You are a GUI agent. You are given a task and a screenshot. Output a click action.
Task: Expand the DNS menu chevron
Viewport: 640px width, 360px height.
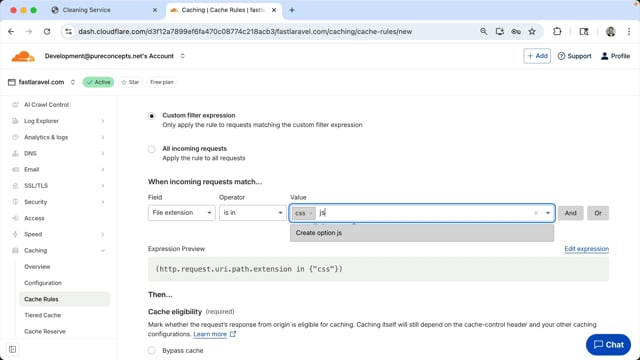[102, 153]
